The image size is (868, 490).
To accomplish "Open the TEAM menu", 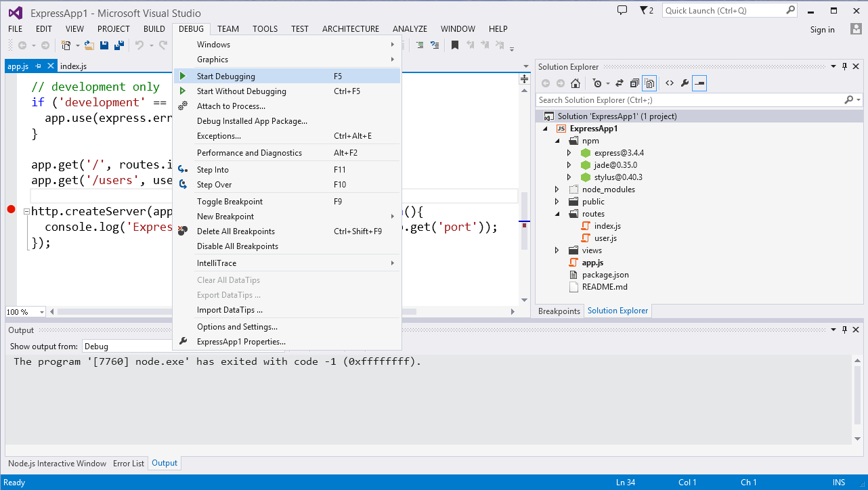I will [227, 28].
